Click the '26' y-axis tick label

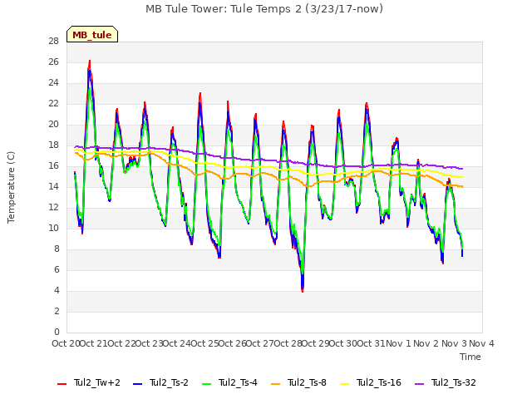[53, 62]
